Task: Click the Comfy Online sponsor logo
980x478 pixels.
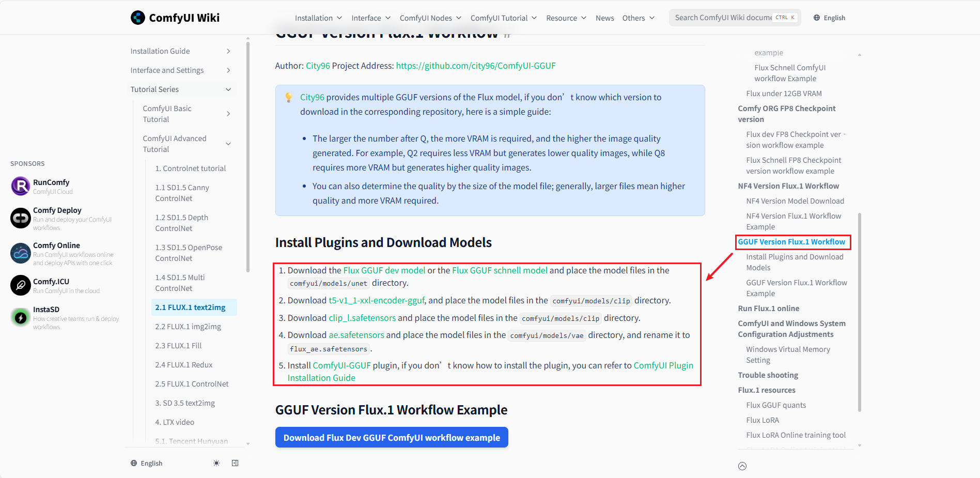Action: 21,253
